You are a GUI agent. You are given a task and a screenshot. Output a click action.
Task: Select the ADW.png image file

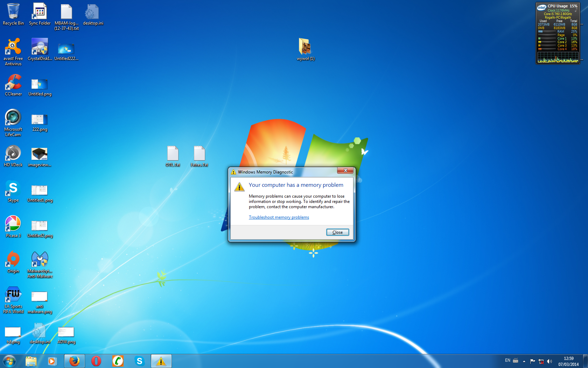click(x=66, y=335)
